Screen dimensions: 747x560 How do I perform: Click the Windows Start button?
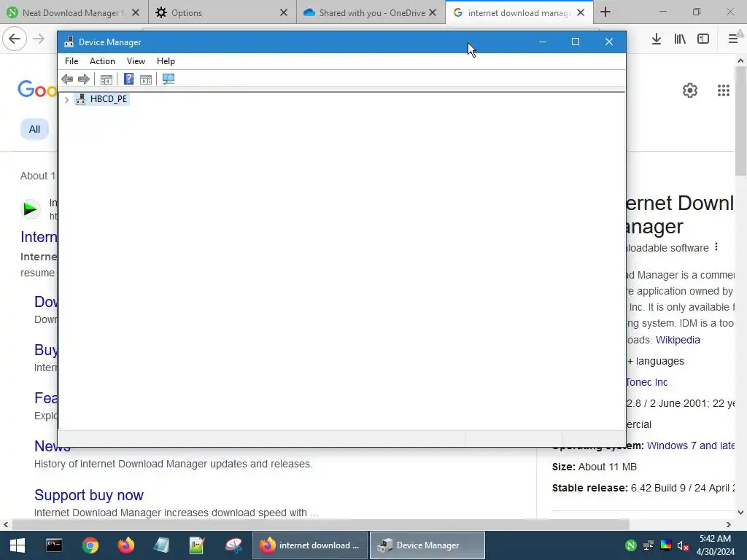point(18,545)
